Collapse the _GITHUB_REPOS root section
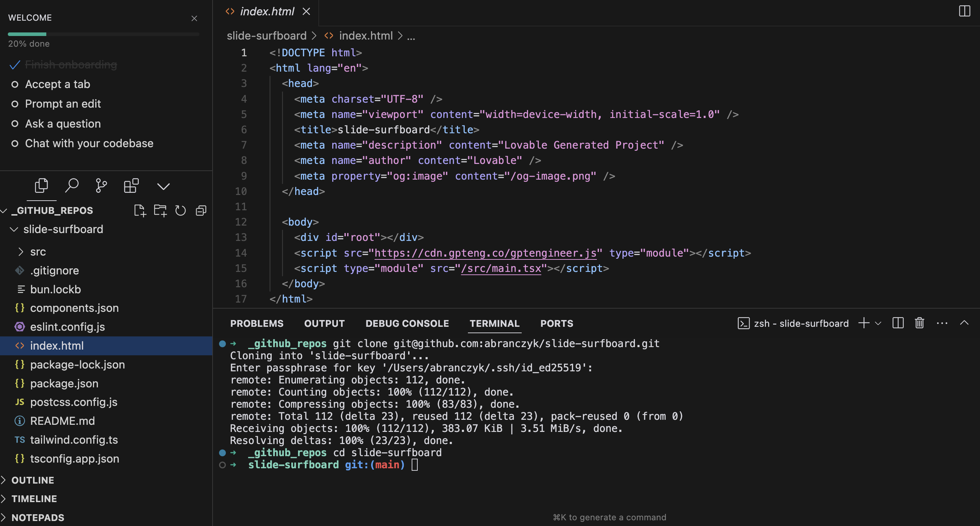The width and height of the screenshot is (980, 526). pyautogui.click(x=4, y=211)
